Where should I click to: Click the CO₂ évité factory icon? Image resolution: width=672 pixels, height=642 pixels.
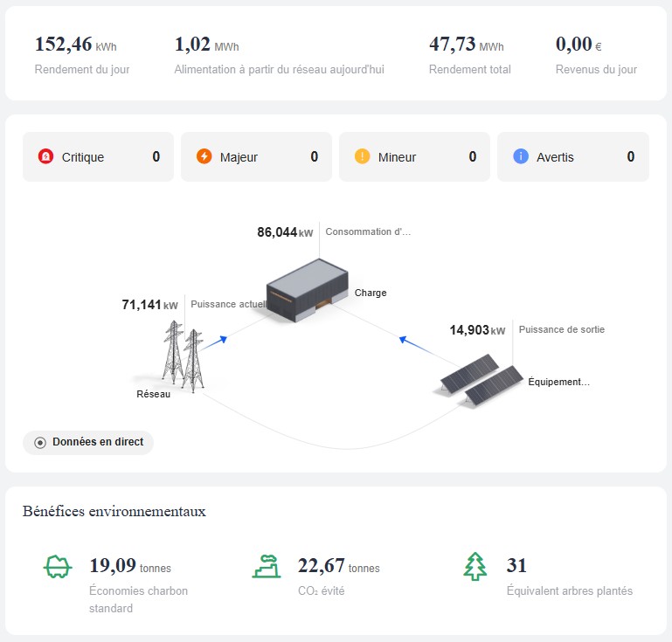click(x=266, y=567)
